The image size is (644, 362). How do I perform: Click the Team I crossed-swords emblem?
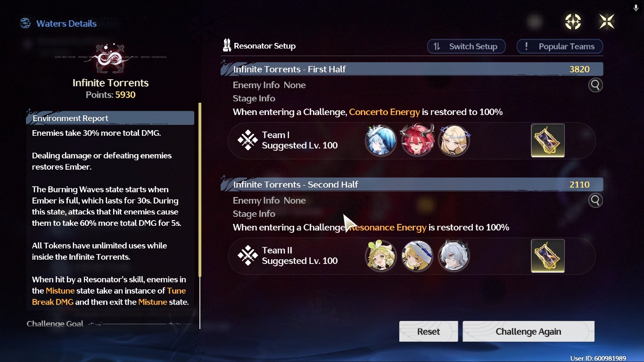click(x=248, y=140)
